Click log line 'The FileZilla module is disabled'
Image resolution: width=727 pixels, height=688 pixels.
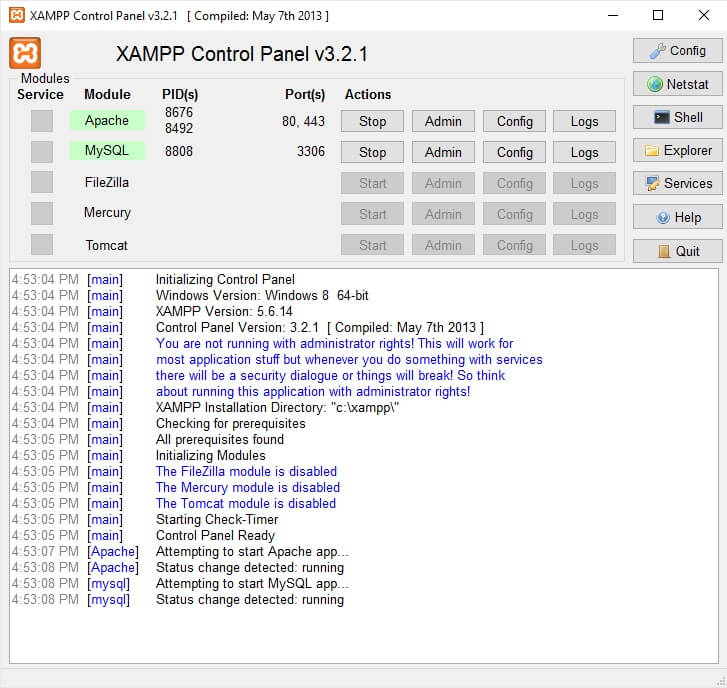pyautogui.click(x=246, y=471)
